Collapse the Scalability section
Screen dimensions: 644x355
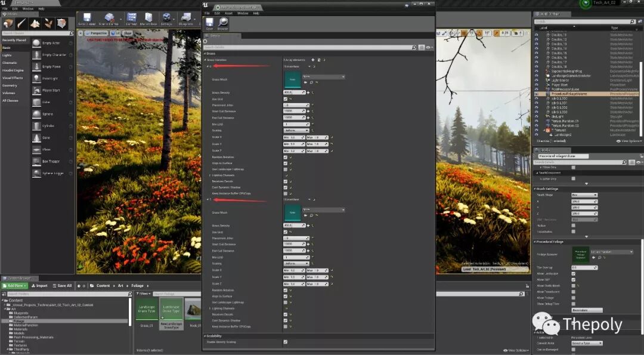tap(205, 336)
